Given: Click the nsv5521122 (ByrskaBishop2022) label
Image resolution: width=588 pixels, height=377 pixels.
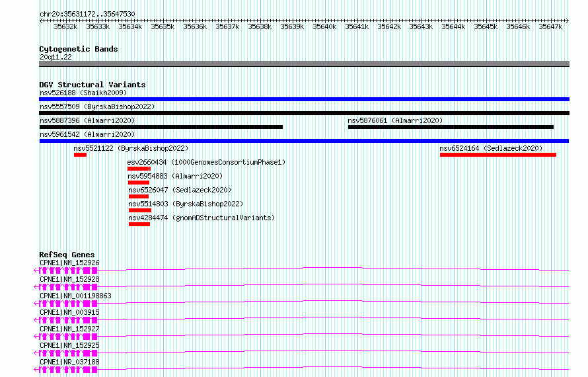Looking at the screenshot, I should tap(131, 148).
